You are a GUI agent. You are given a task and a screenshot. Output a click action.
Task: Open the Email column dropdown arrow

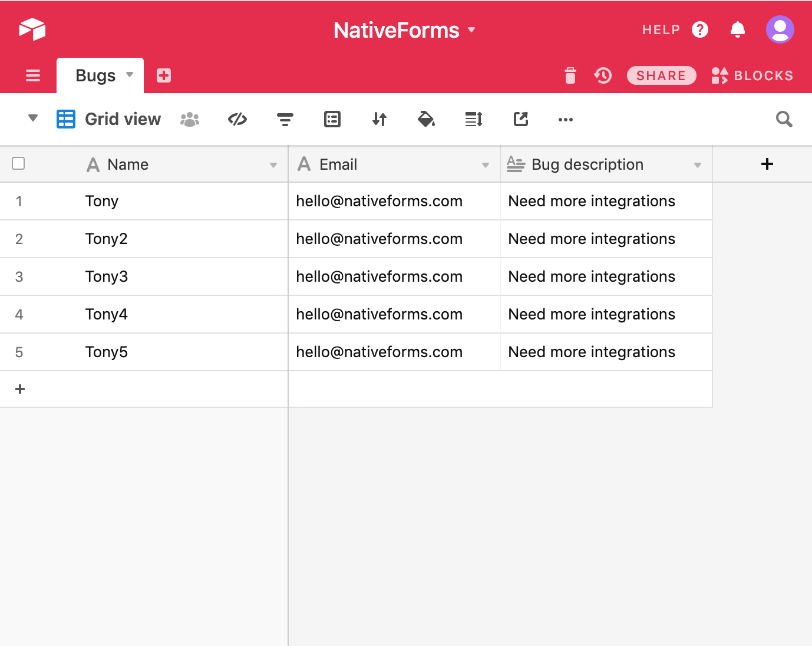(486, 165)
